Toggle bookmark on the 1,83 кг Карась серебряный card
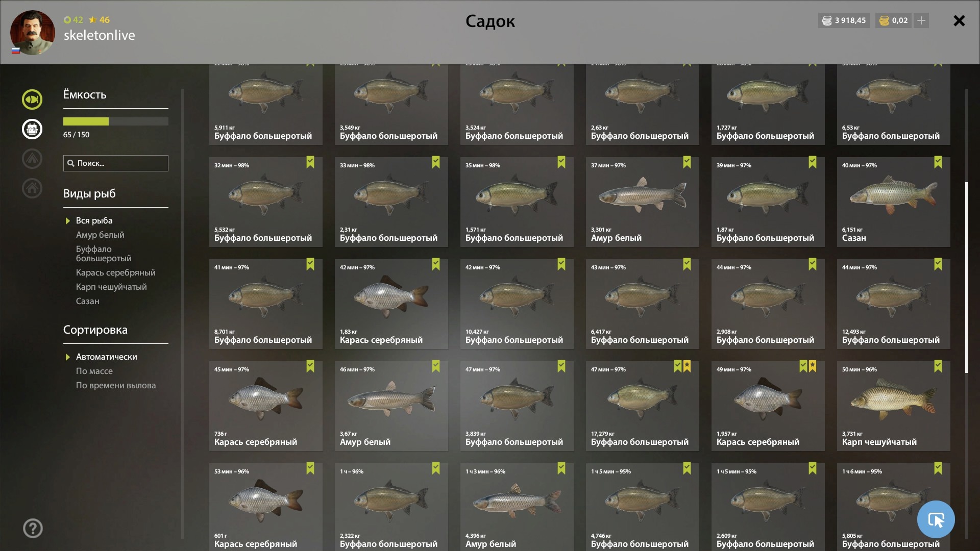The image size is (980, 551). point(436,264)
